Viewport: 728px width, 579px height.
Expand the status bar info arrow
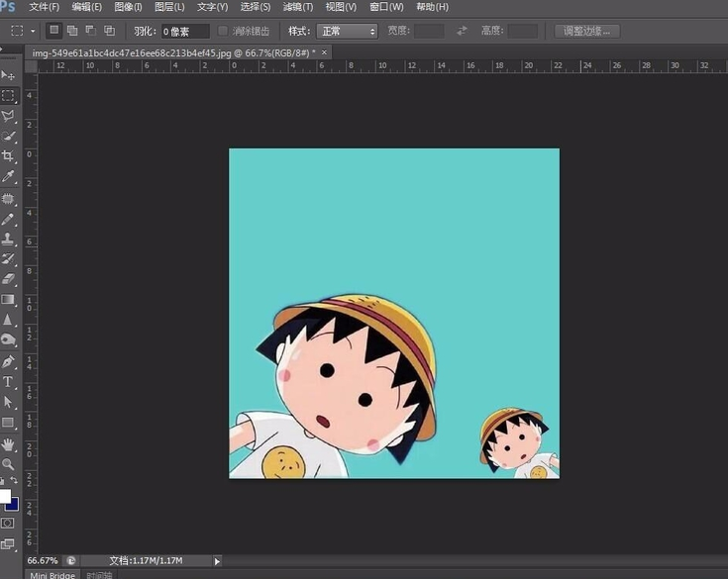[217, 561]
